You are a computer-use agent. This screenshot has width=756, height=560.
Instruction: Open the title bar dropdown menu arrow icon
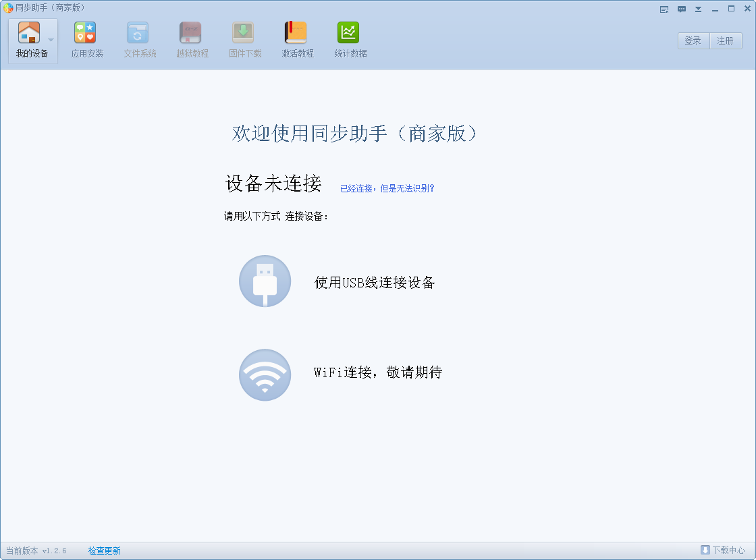click(x=698, y=9)
